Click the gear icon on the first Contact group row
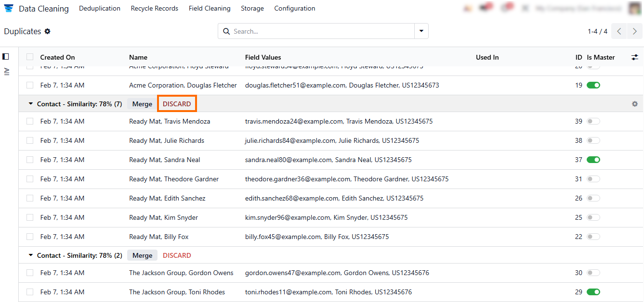Viewport: 644px width, 302px height. point(635,104)
